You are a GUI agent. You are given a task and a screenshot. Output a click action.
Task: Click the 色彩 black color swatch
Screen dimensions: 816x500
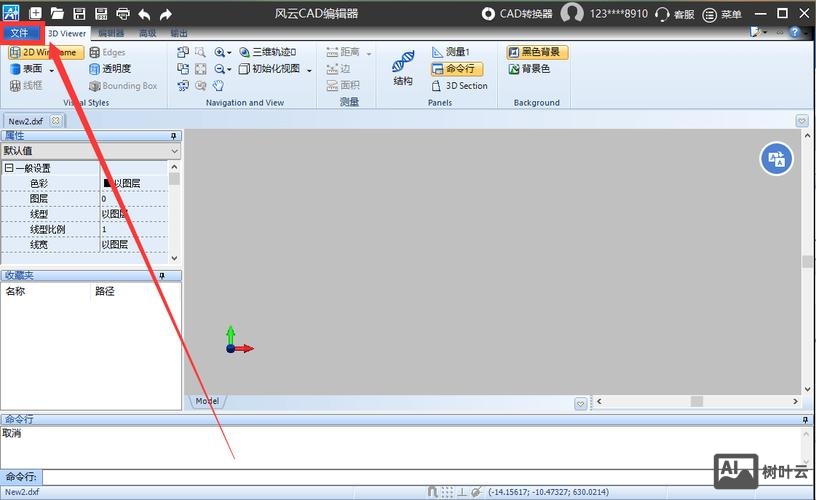tap(107, 183)
